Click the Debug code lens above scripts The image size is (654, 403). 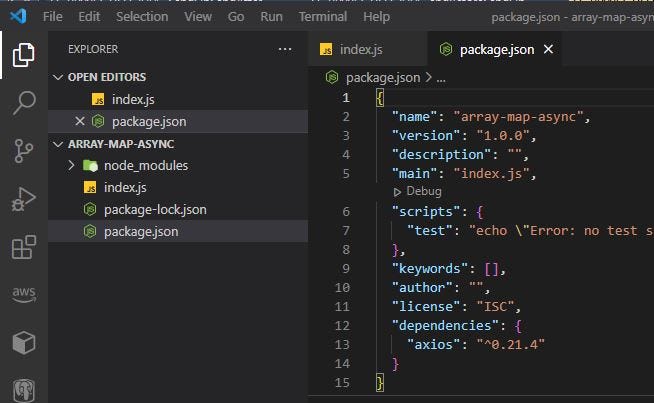pyautogui.click(x=418, y=191)
